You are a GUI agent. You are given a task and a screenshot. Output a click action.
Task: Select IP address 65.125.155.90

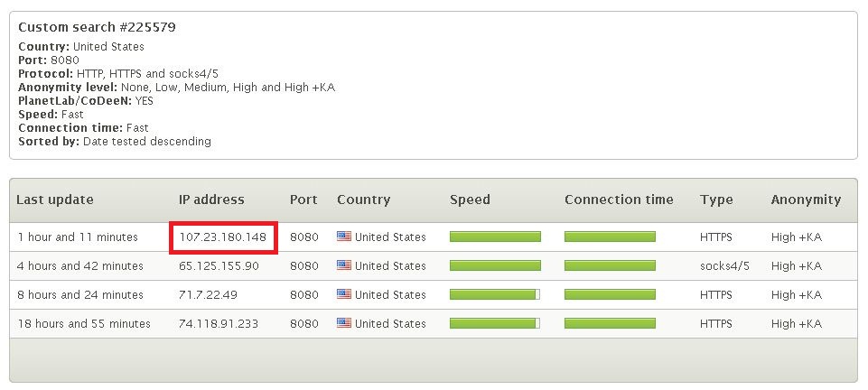pos(219,266)
